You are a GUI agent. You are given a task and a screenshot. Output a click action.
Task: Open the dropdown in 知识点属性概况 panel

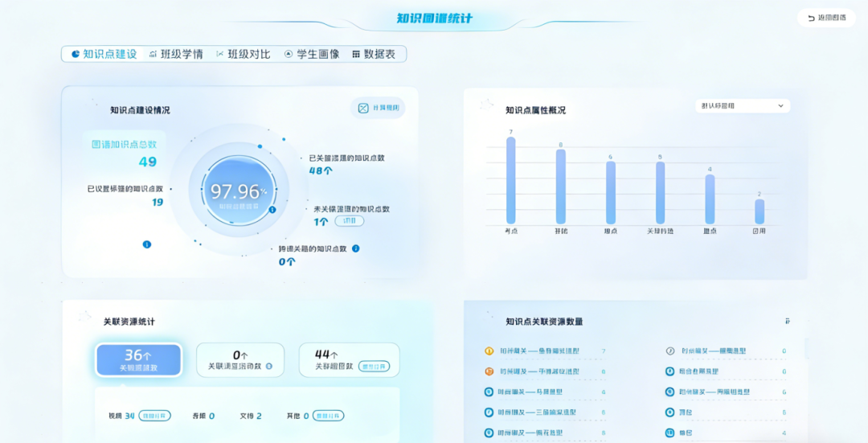pyautogui.click(x=742, y=106)
